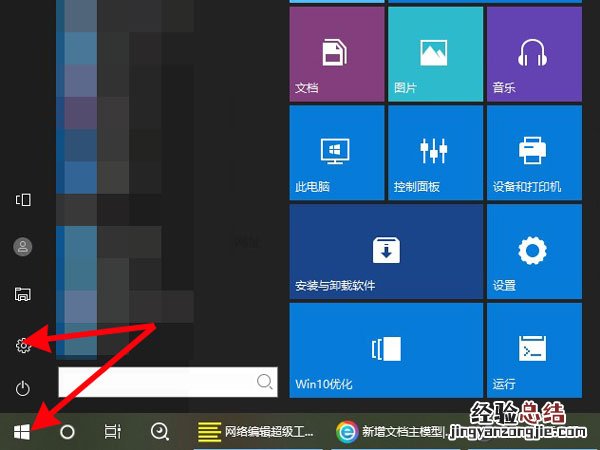Click the magnifier search app on the taskbar
Screen dimensions: 600x450
click(160, 432)
